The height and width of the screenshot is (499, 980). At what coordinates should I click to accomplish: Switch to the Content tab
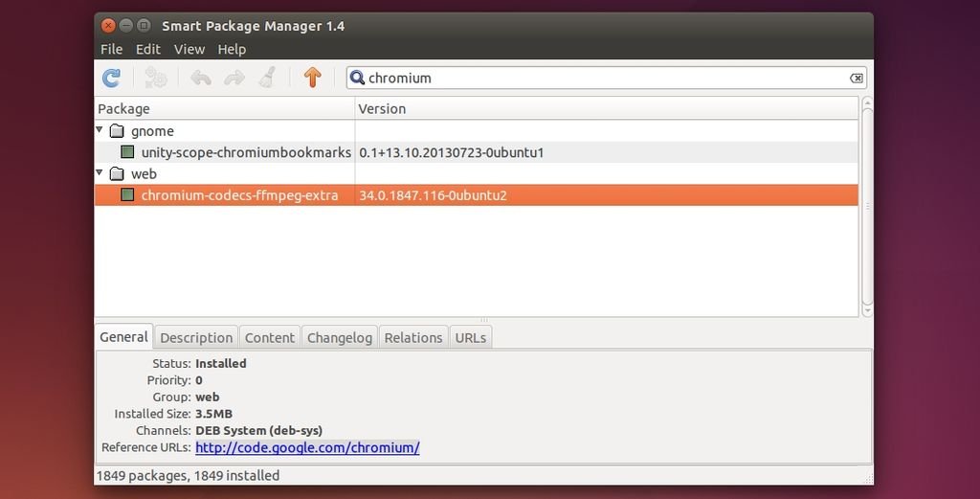pos(269,338)
